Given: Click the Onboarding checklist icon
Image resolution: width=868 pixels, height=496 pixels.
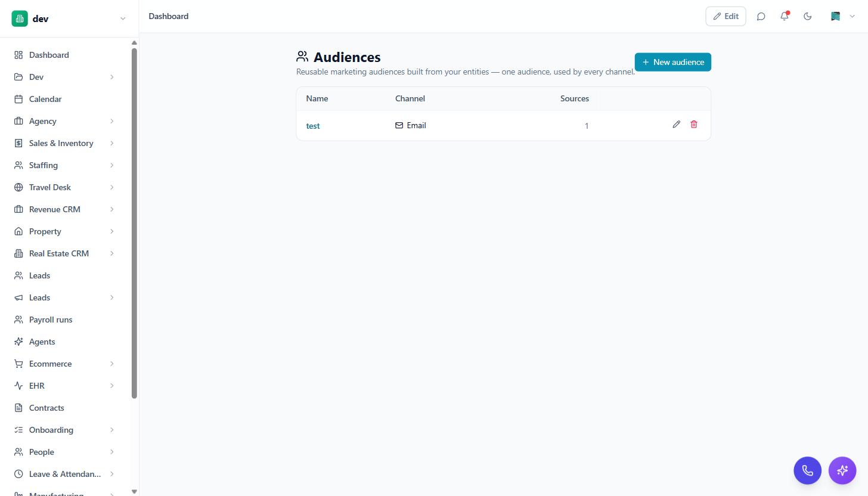Looking at the screenshot, I should (x=18, y=430).
